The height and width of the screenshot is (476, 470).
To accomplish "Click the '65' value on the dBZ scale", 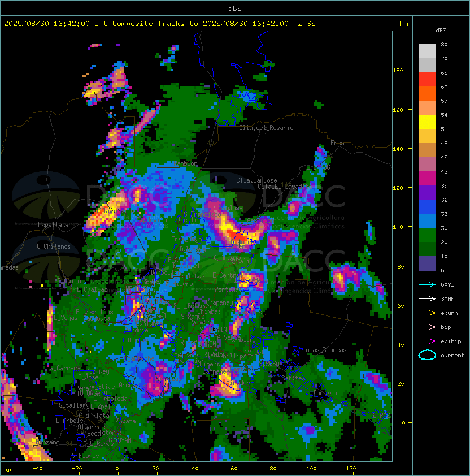I will click(x=444, y=72).
